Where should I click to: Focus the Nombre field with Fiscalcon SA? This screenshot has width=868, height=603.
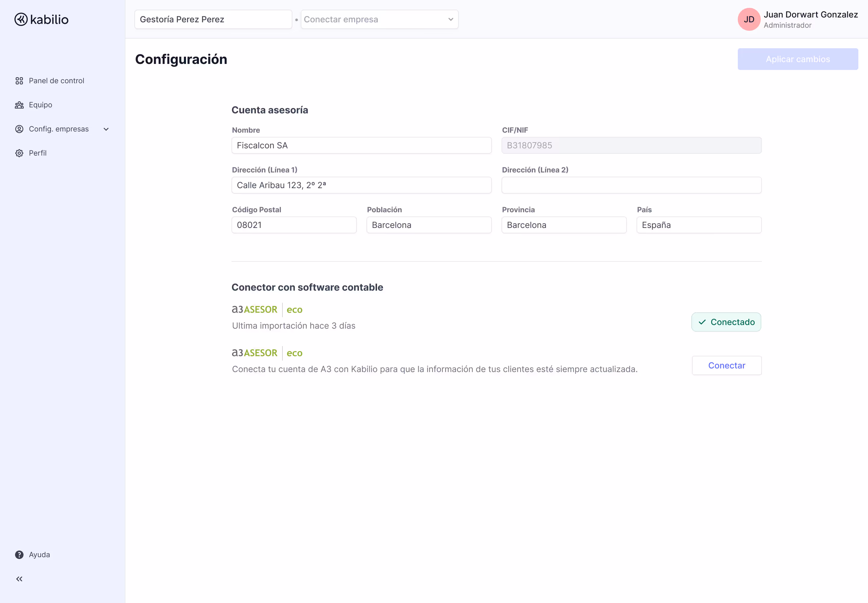coord(361,145)
